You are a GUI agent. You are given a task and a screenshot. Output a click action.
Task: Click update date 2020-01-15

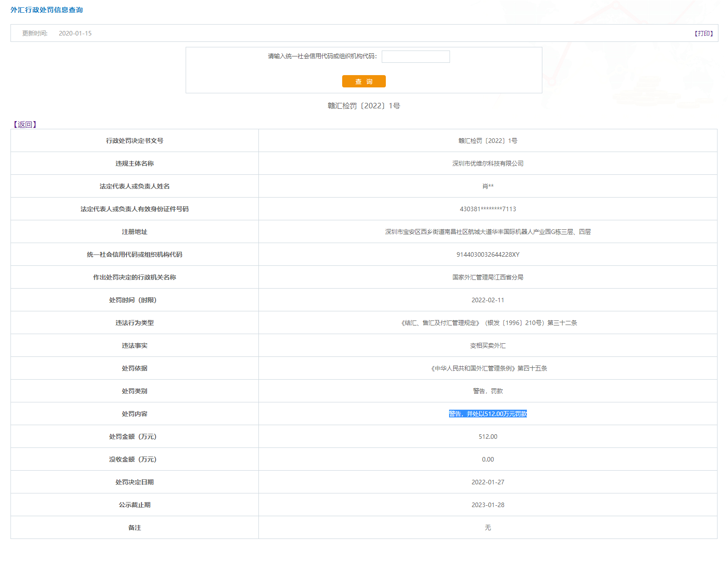(75, 33)
